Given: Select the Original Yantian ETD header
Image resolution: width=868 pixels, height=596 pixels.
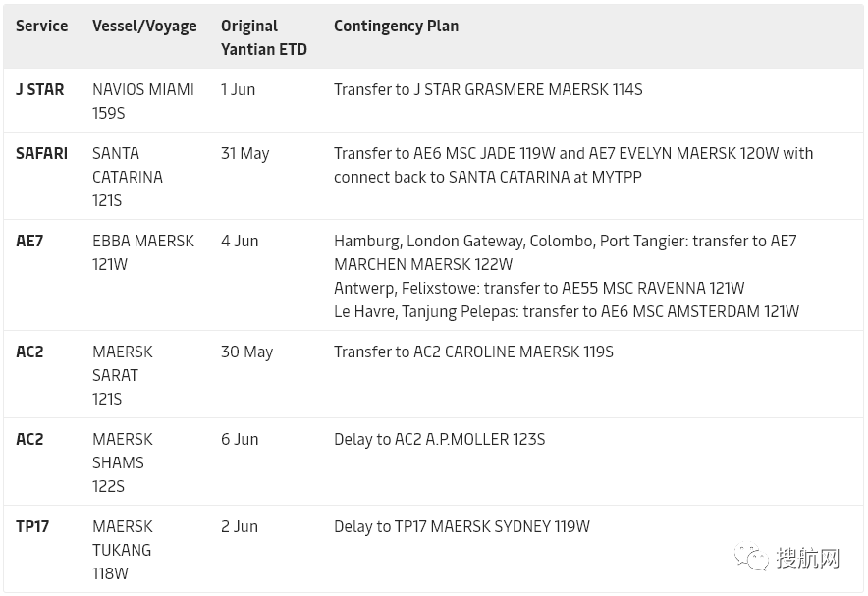Looking at the screenshot, I should pos(263,37).
